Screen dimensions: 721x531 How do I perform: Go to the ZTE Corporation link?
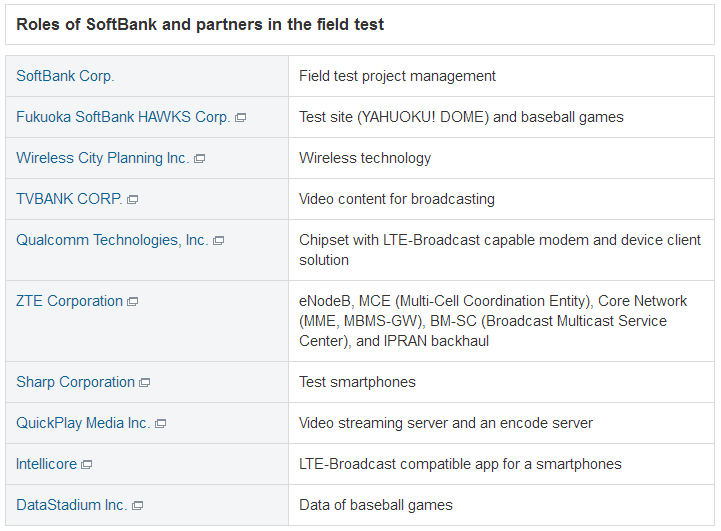click(69, 301)
